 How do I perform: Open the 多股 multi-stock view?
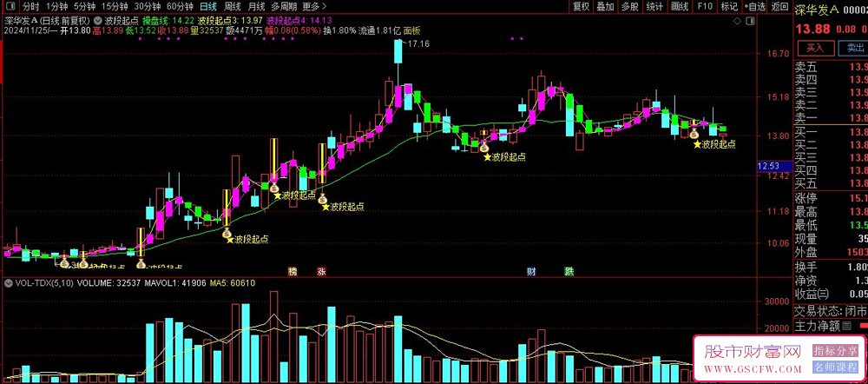click(629, 7)
